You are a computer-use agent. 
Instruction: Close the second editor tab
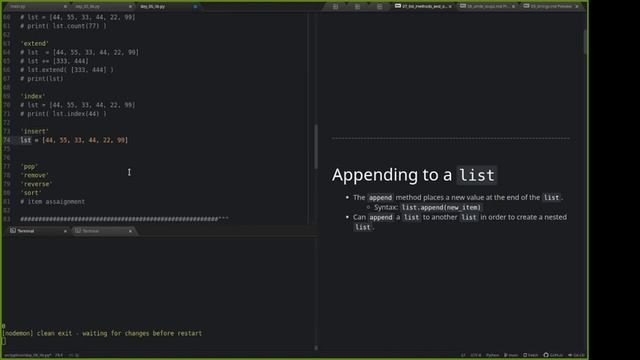click(x=131, y=7)
